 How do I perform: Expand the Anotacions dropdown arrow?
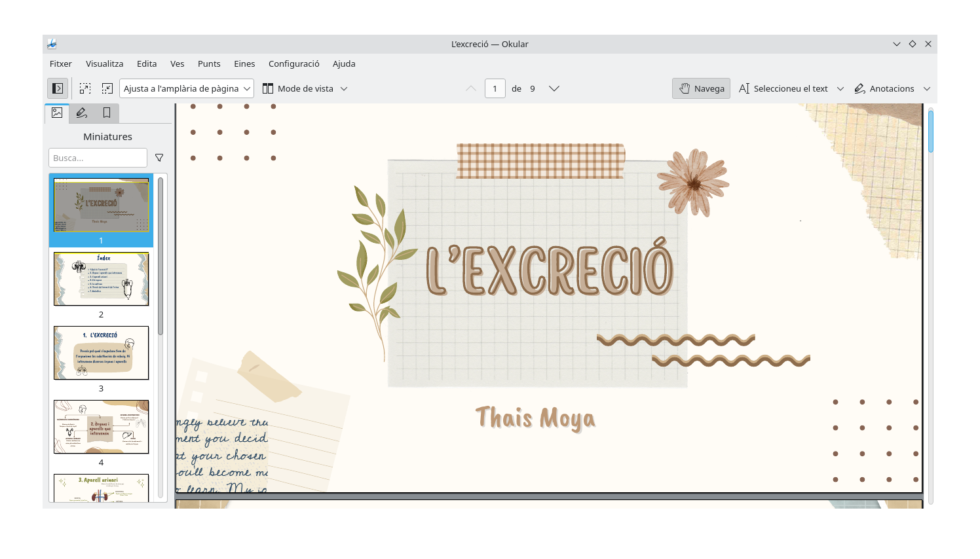coord(927,88)
